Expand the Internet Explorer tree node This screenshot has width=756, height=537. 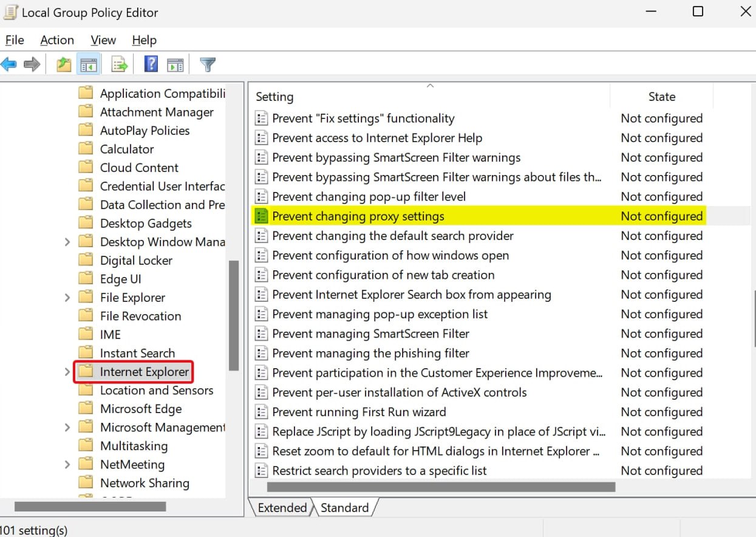(67, 372)
